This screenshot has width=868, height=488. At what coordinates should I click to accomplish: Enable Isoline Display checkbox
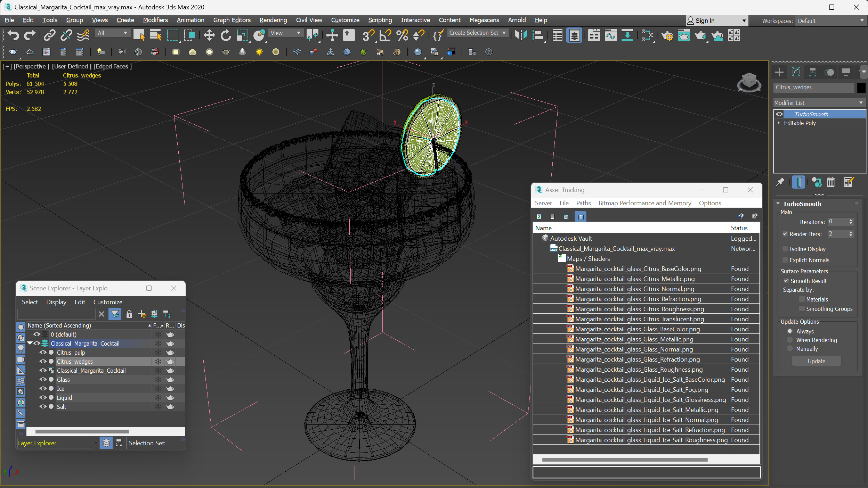click(x=785, y=249)
